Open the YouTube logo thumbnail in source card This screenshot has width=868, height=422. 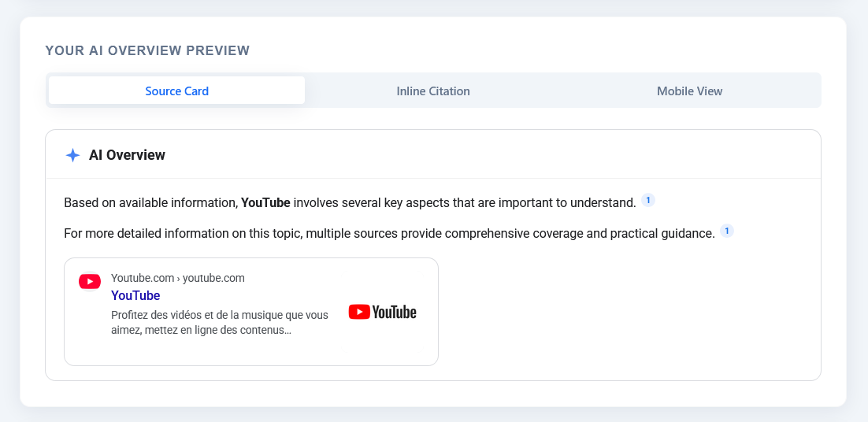click(x=383, y=312)
